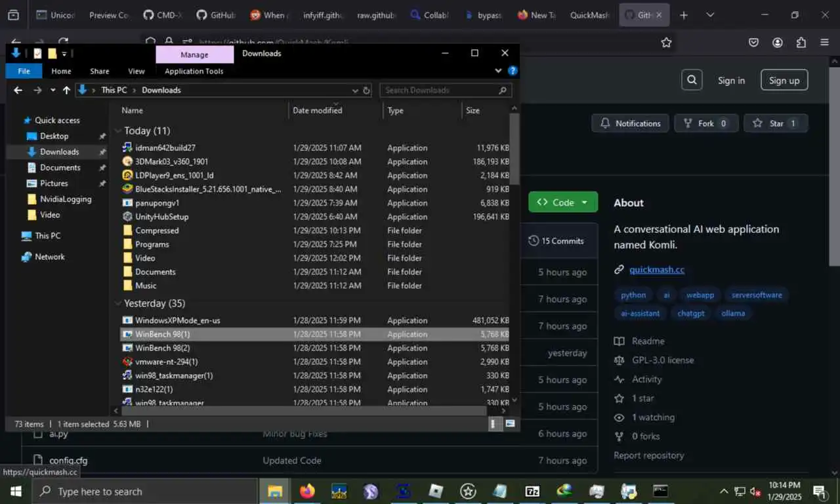Refresh the Downloads folder view
Viewport: 840px width, 504px height.
[x=367, y=91]
